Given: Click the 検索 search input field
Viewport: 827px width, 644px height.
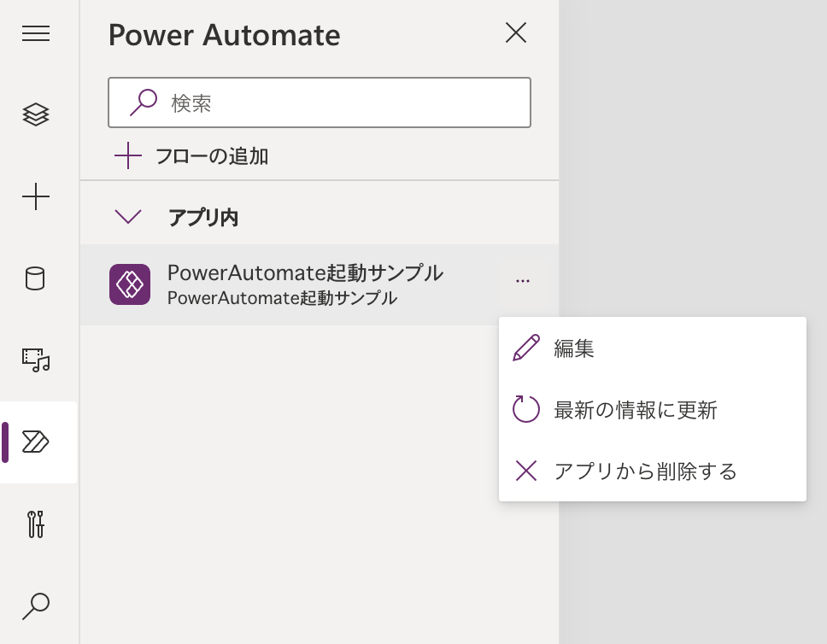Looking at the screenshot, I should click(x=320, y=102).
